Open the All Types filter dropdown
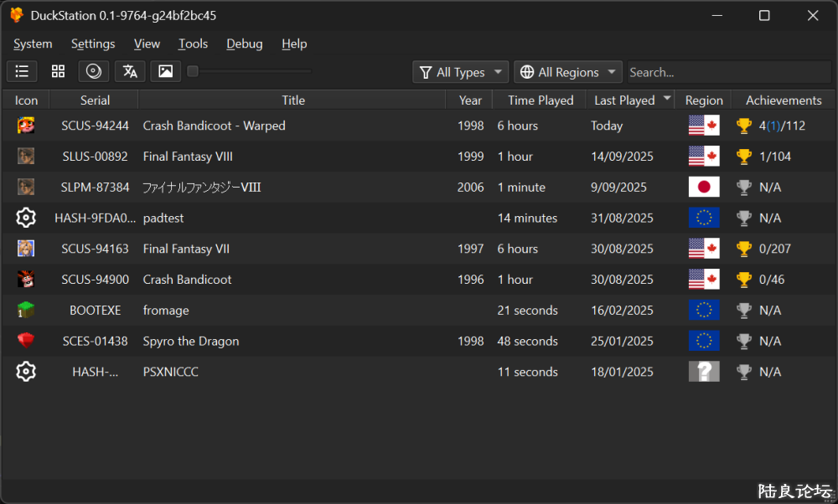The width and height of the screenshot is (838, 504). pyautogui.click(x=461, y=73)
